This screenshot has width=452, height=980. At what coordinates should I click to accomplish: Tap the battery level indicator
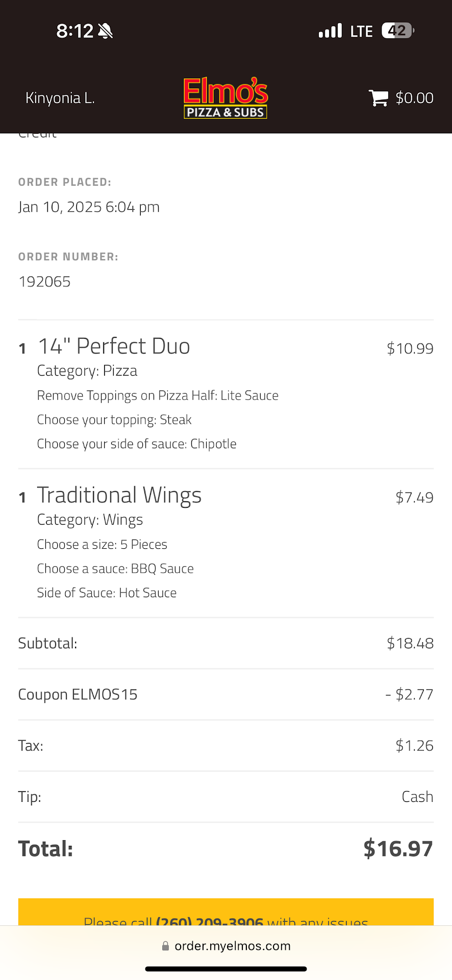click(398, 31)
